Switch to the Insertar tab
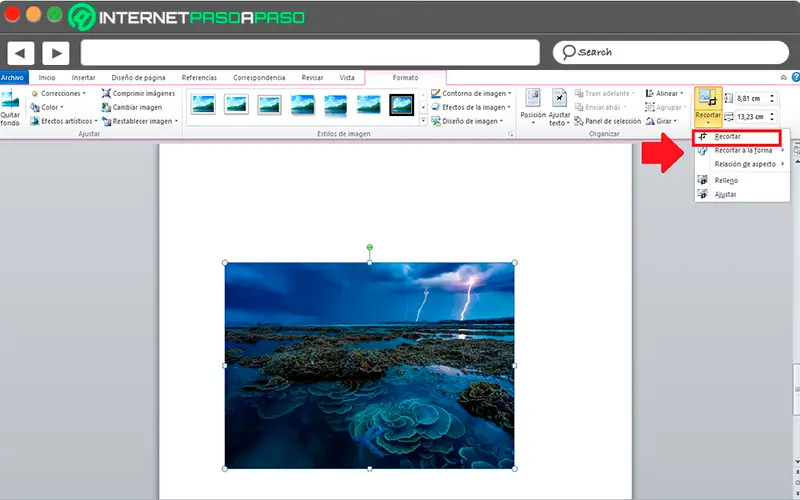Screen dimensions: 800x500 point(83,78)
